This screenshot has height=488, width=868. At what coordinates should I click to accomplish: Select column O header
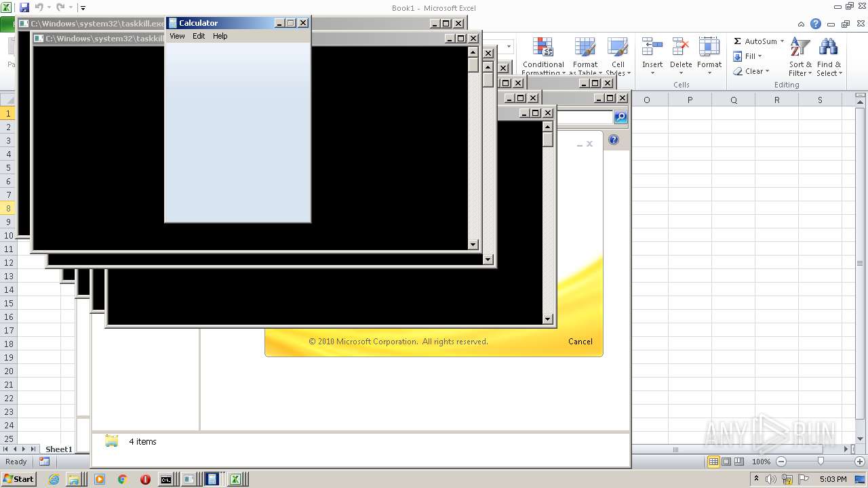tap(646, 100)
